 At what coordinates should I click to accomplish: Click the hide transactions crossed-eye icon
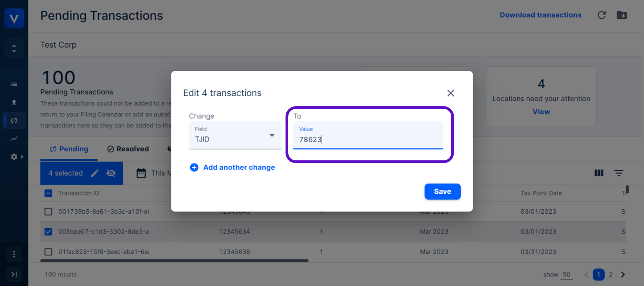click(x=111, y=173)
